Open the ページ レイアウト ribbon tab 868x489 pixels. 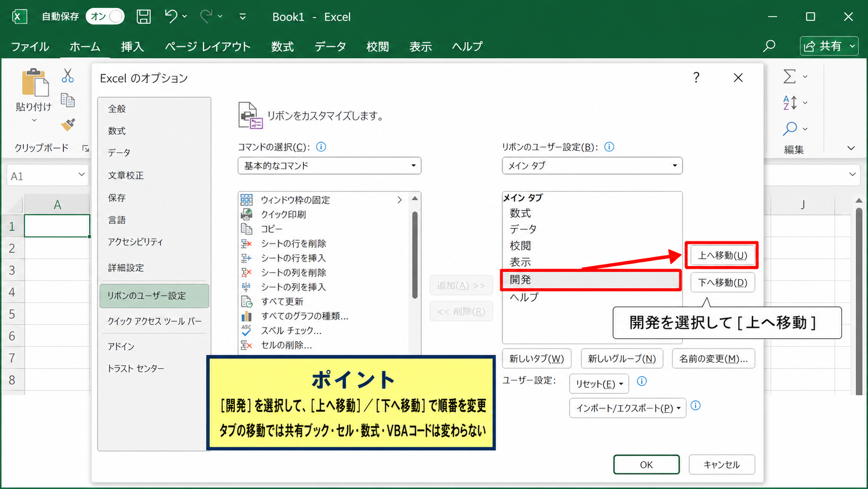208,47
